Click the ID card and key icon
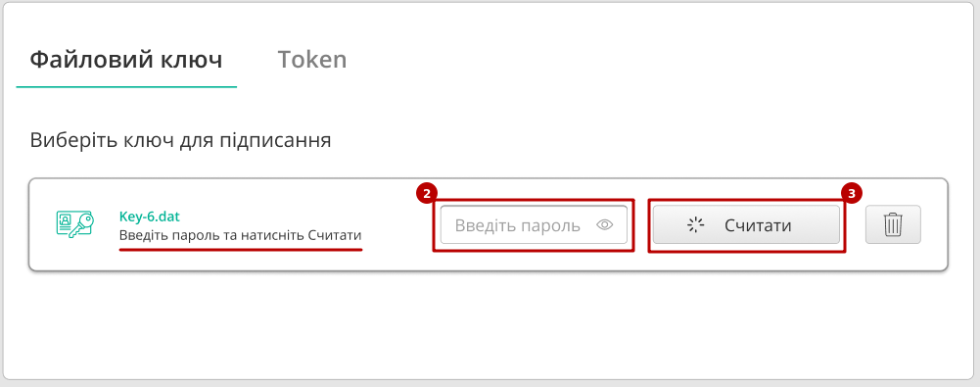Screen dimensions: 980x387 pos(74,224)
